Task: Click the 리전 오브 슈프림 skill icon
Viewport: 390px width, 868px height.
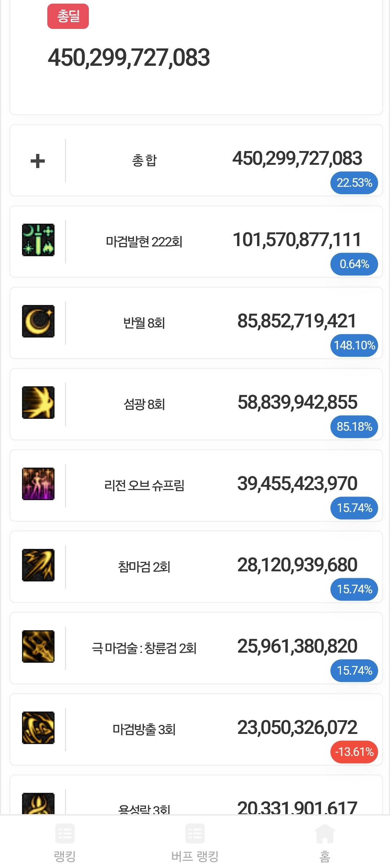Action: [x=38, y=484]
